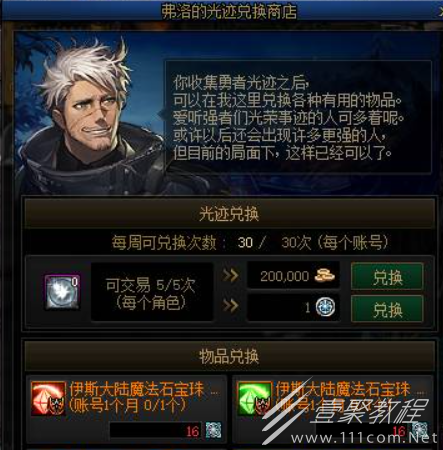Exchange light trace for 200,000 gold
The image size is (443, 450).
click(x=387, y=276)
